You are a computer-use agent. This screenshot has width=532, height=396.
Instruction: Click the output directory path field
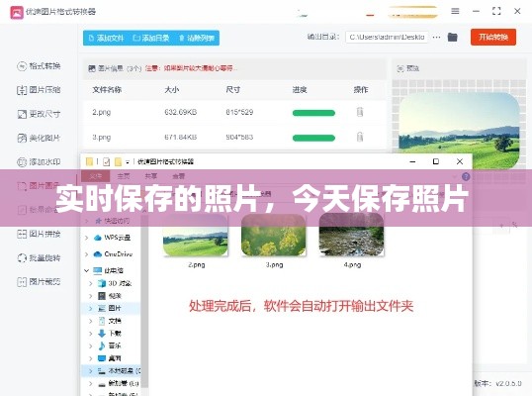387,37
